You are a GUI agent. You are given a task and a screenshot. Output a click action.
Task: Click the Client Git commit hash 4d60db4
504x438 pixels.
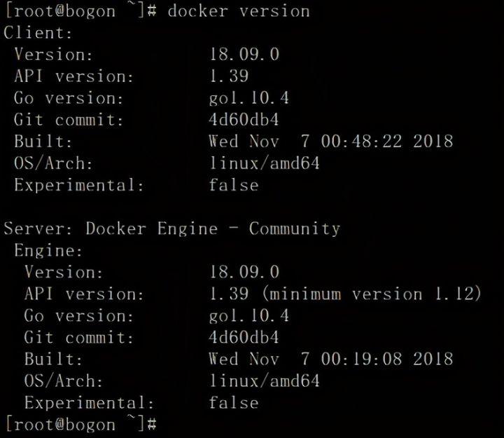pos(244,120)
